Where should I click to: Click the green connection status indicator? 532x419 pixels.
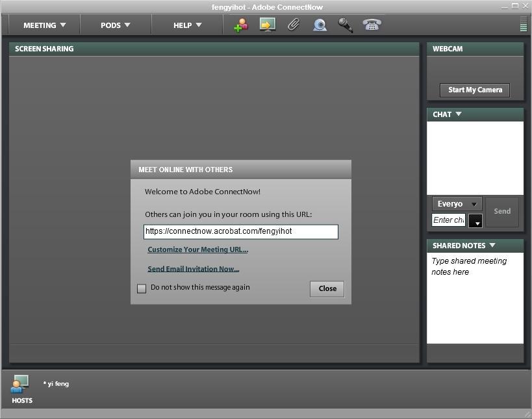click(524, 25)
